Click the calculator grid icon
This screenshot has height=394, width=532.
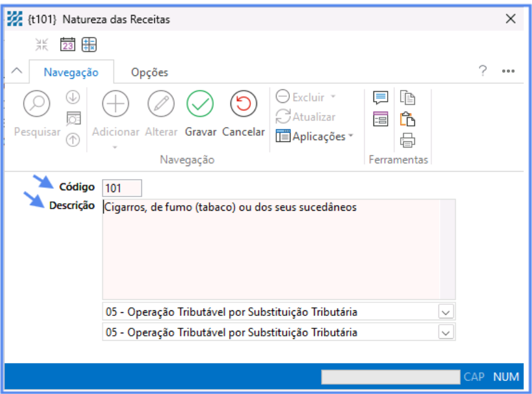[x=89, y=45]
